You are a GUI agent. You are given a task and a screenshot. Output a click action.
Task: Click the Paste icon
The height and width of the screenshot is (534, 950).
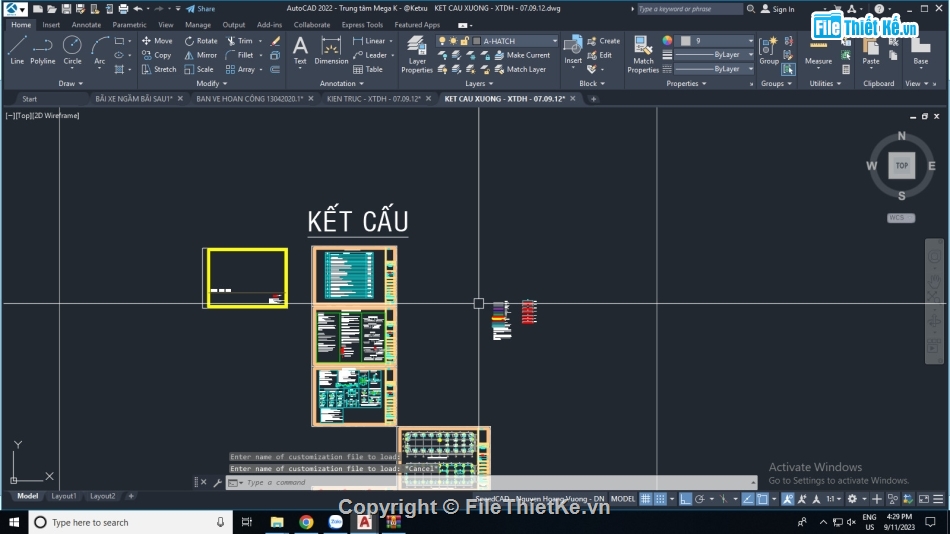[871, 51]
